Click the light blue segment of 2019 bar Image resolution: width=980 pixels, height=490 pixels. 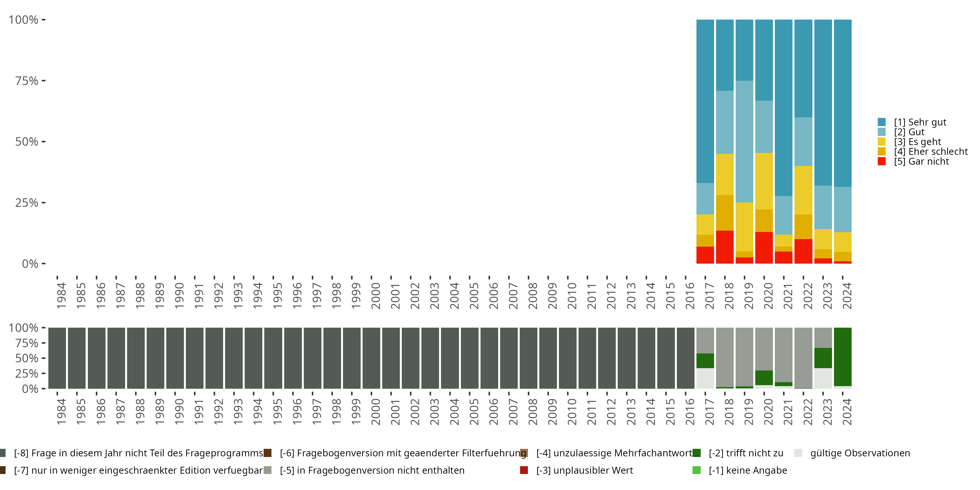(744, 141)
